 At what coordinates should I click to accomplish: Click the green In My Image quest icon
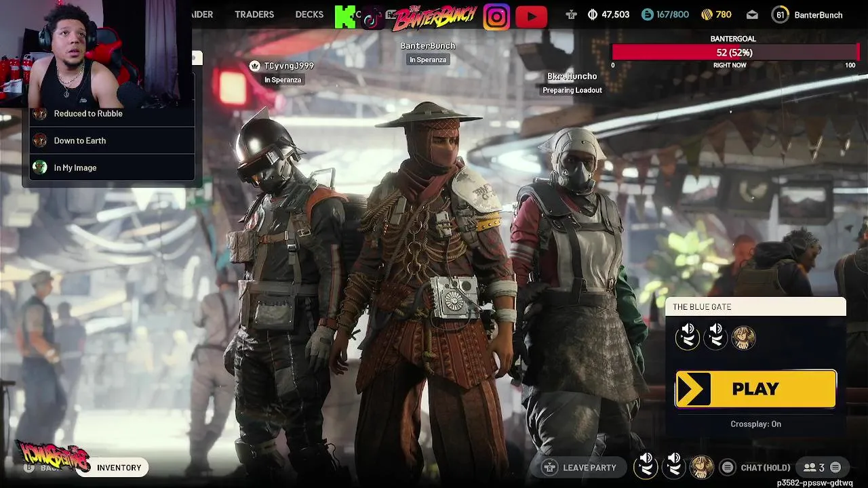[x=40, y=167]
